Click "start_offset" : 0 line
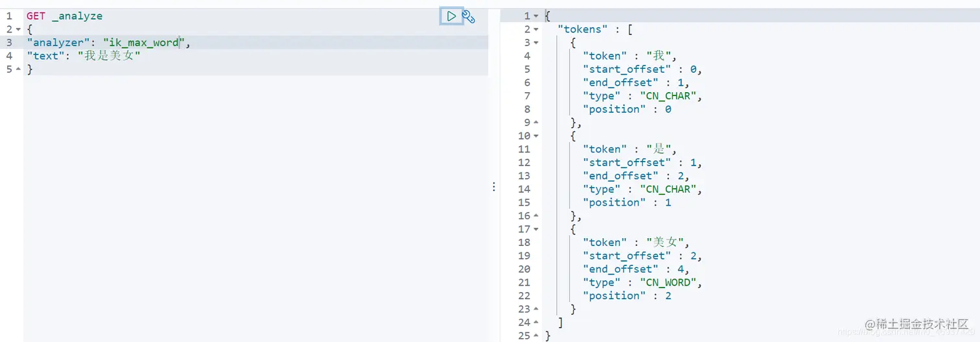980x342 pixels. coord(642,69)
